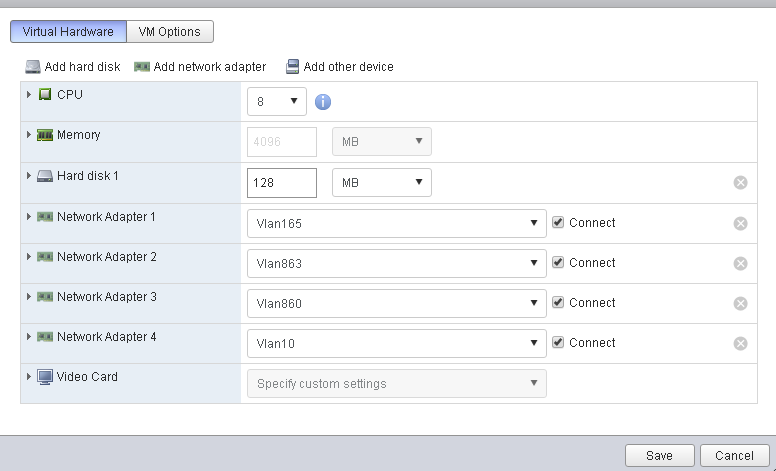The height and width of the screenshot is (471, 776).
Task: Remove Network Adapter 4 with the X icon
Action: click(x=740, y=343)
